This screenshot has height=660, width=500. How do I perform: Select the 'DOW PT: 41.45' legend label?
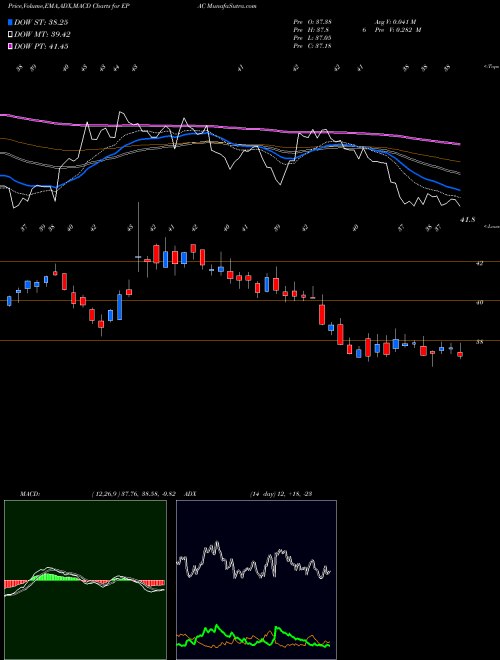tap(41, 46)
